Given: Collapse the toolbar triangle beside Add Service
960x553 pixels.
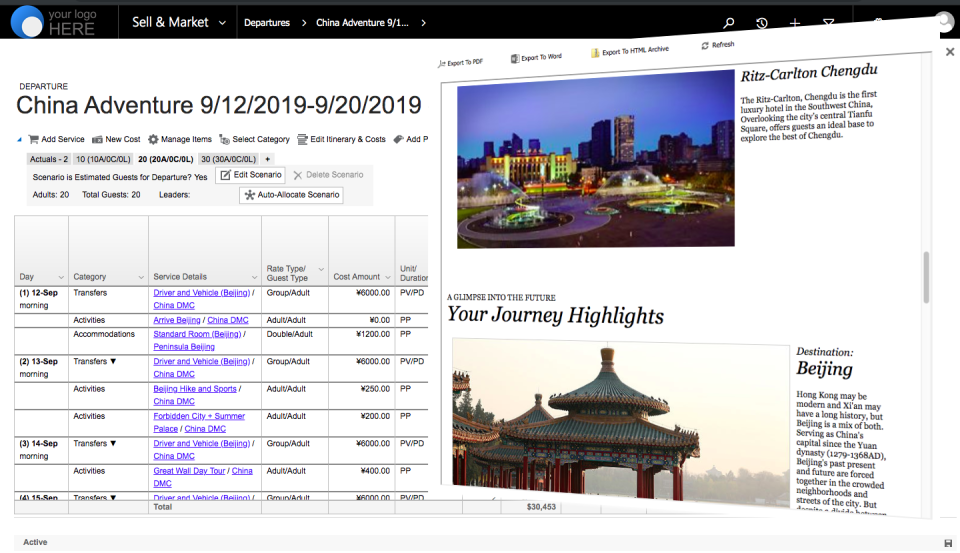Looking at the screenshot, I should [19, 140].
